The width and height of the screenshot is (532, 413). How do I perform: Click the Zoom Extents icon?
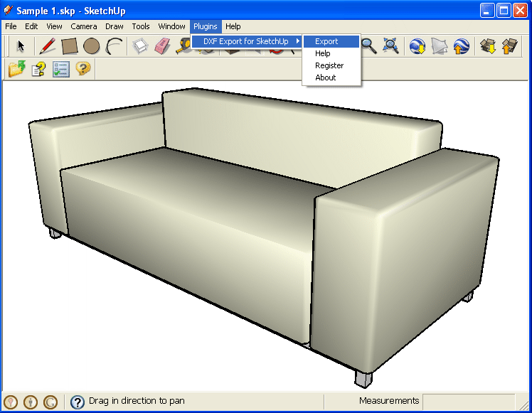pyautogui.click(x=390, y=46)
